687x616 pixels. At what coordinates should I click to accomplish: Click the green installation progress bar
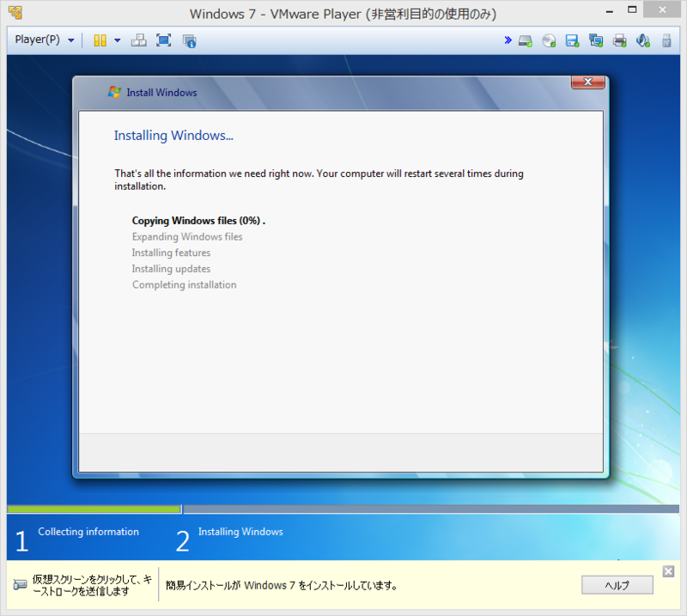click(x=94, y=509)
